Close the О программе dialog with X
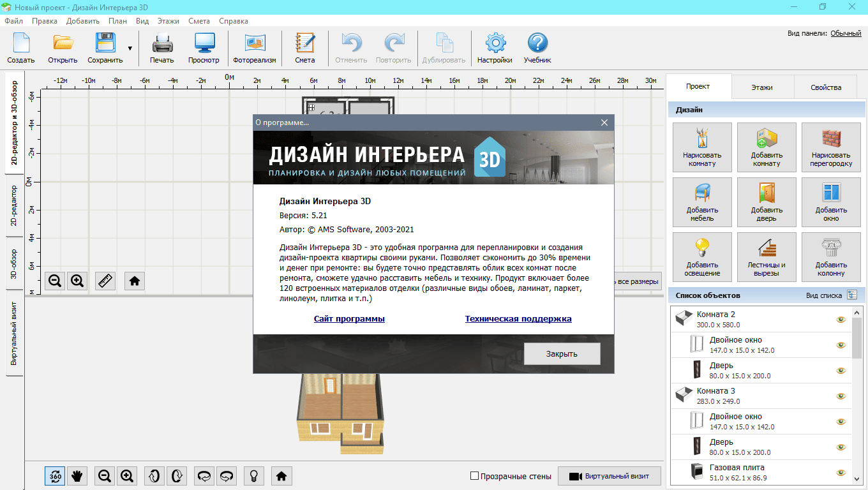 pyautogui.click(x=604, y=122)
